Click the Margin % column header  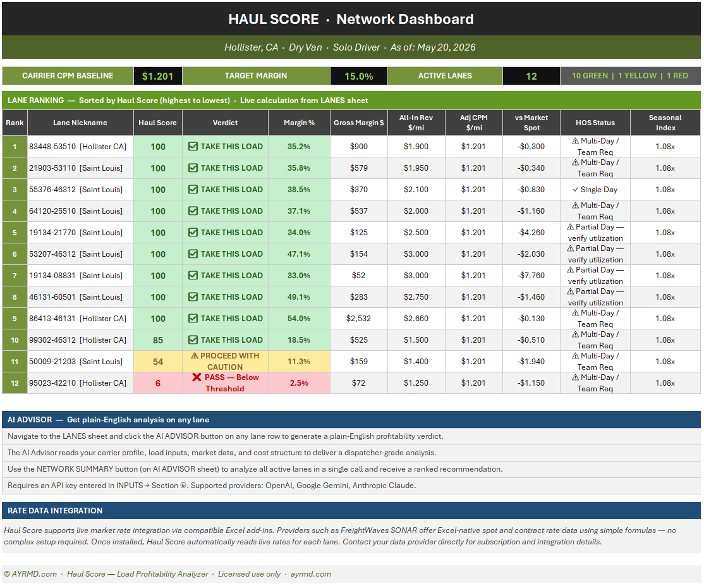(299, 123)
